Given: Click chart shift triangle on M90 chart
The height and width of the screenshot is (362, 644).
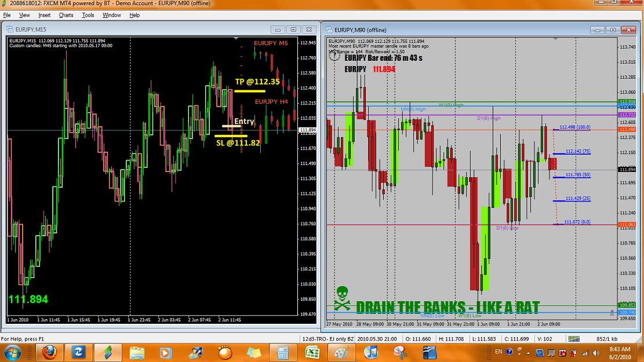Looking at the screenshot, I should click(555, 39).
